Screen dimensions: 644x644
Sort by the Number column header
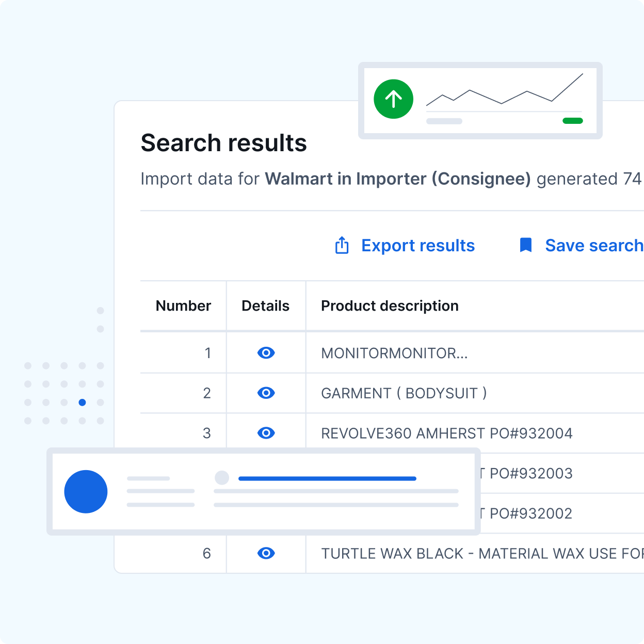(x=183, y=306)
